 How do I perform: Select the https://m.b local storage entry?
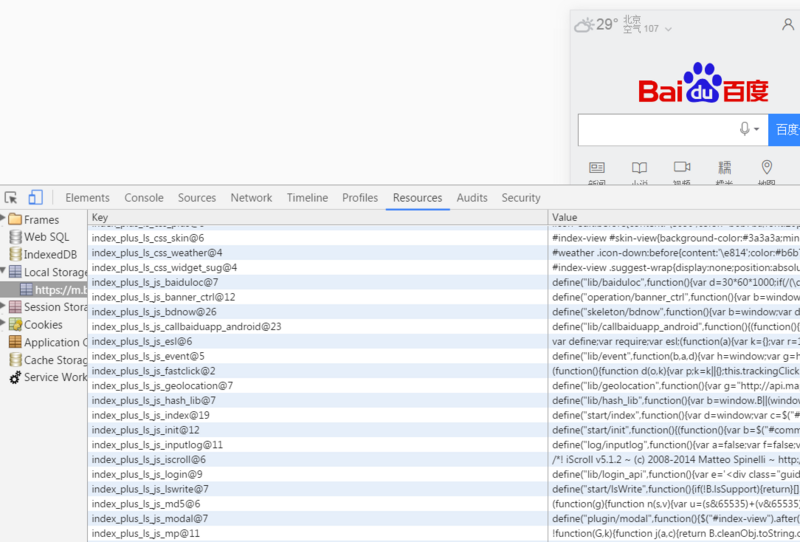[x=43, y=289]
